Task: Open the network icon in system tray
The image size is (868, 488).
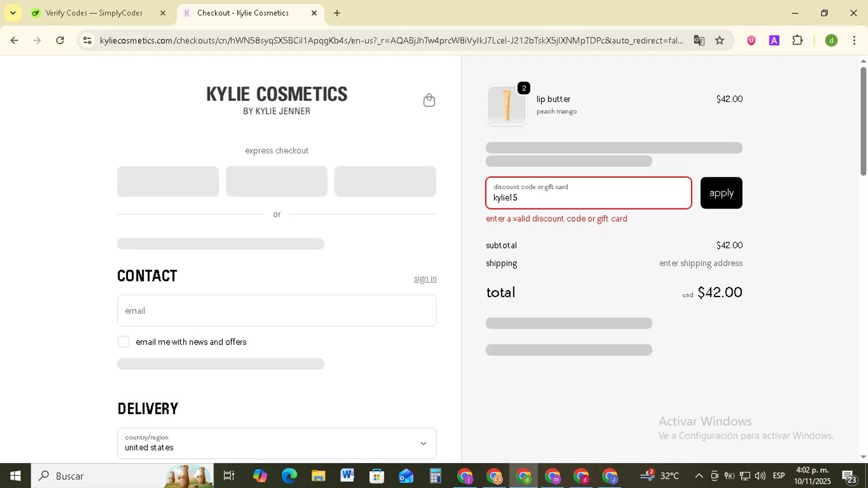Action: click(x=745, y=476)
